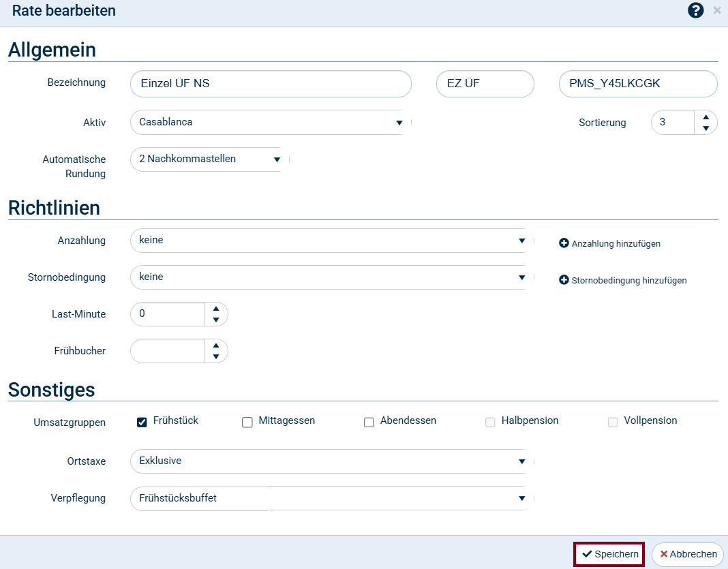Decrease the Frühbucher value with down arrow
This screenshot has width=728, height=569.
[x=216, y=356]
